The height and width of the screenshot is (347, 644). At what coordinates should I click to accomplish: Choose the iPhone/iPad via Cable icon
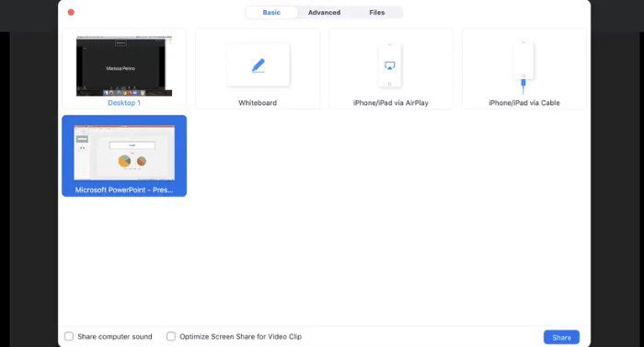(x=523, y=67)
